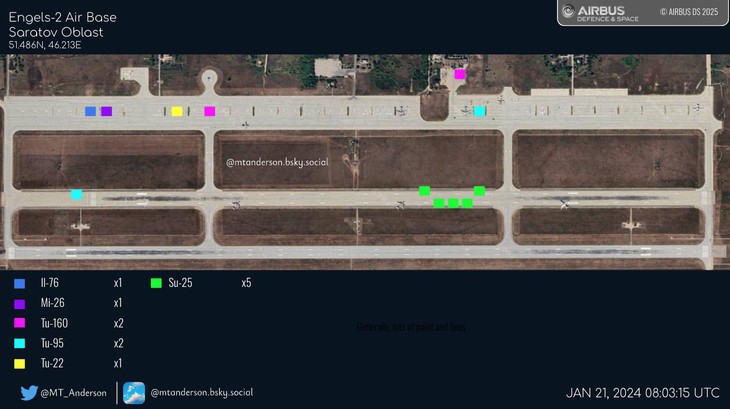Viewport: 730px width, 409px height.
Task: Select the yellow Tu-22 legend swatch
Action: 20,363
